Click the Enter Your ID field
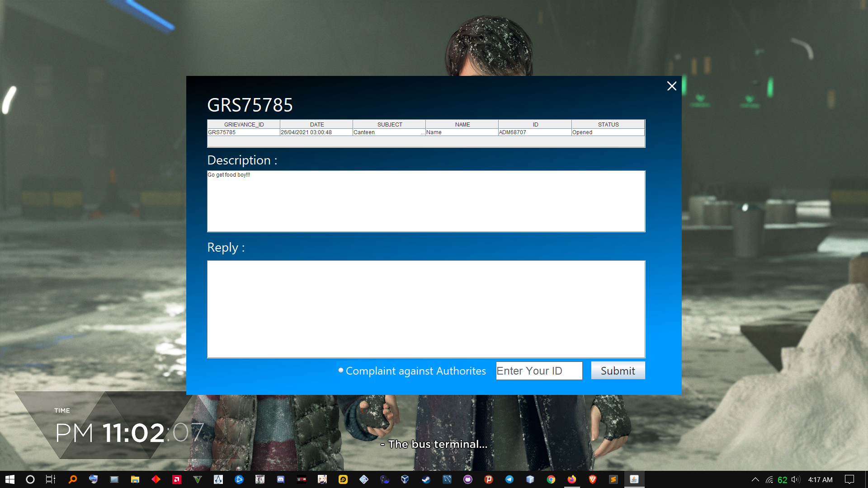The image size is (868, 488). pos(539,371)
